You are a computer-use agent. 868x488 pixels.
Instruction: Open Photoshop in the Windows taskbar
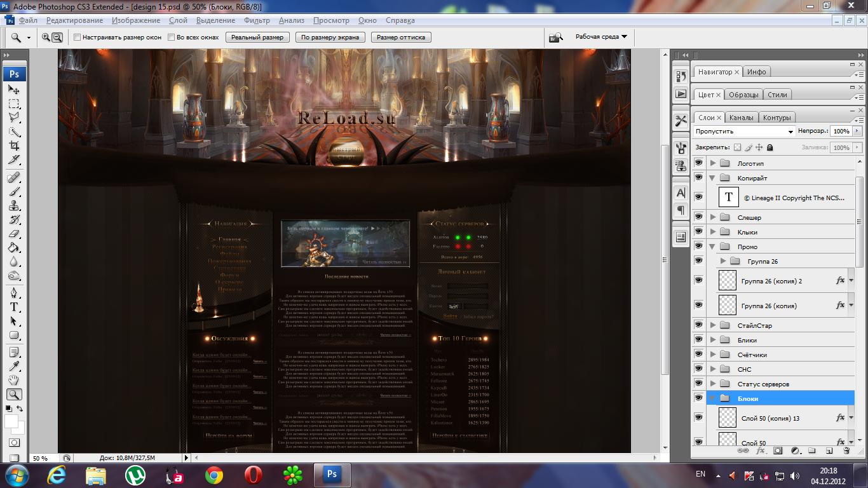click(331, 474)
